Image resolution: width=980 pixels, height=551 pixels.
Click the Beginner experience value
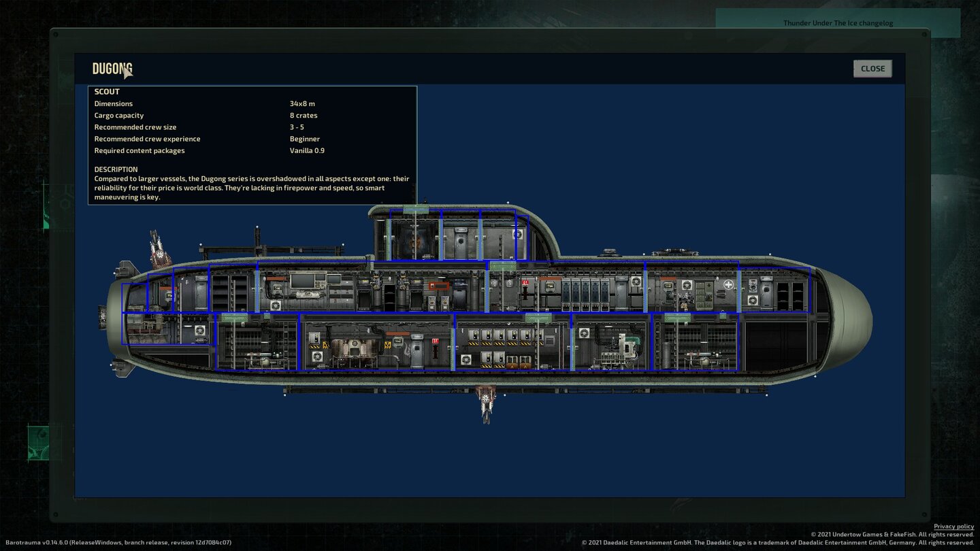305,139
